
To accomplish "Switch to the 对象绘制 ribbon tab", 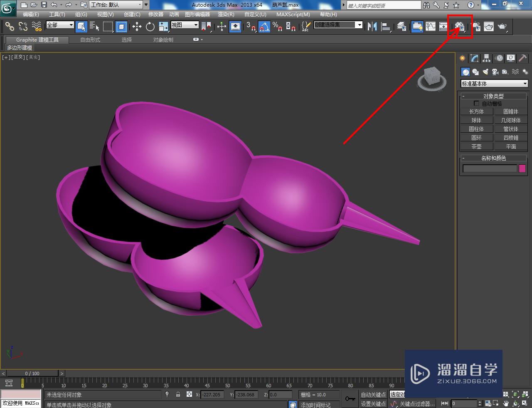I will click(x=163, y=40).
